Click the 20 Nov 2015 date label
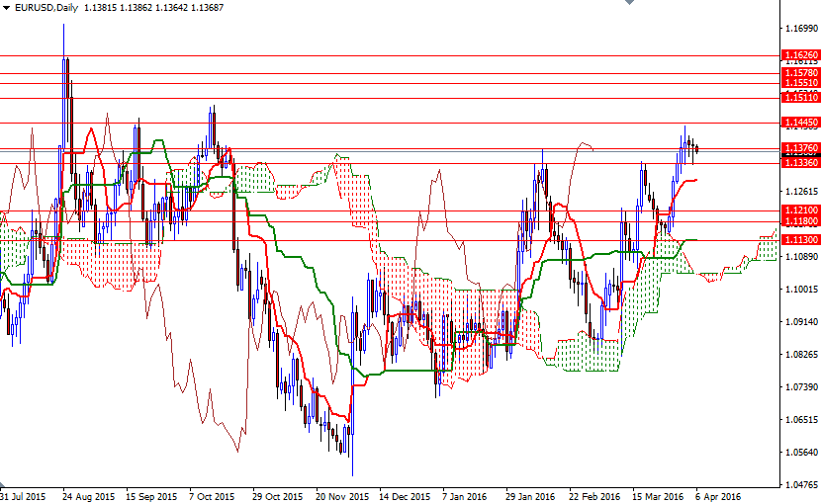The image size is (821, 504). click(x=341, y=496)
